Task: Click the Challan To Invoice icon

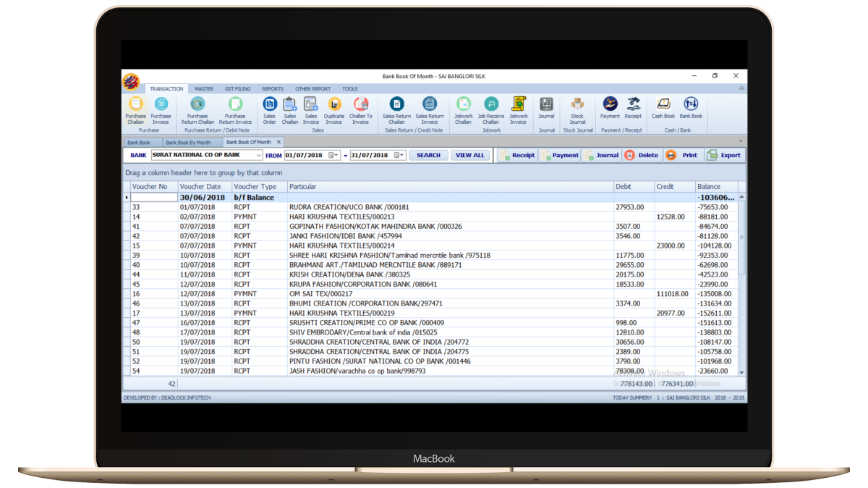Action: pos(361,106)
